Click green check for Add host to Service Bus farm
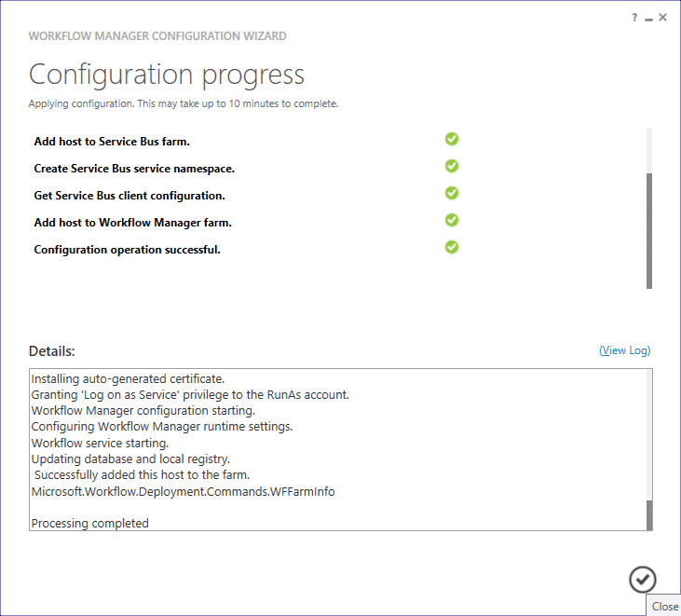Image resolution: width=681 pixels, height=616 pixels. click(452, 139)
